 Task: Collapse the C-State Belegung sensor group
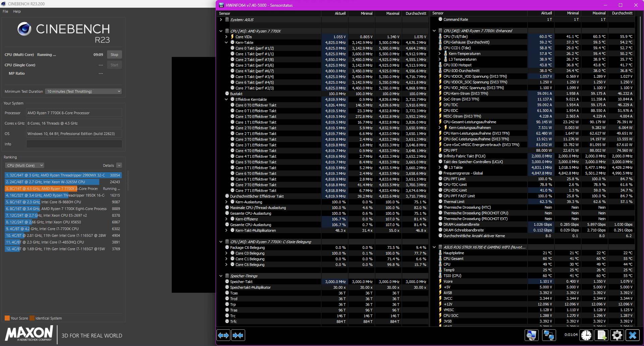pos(221,242)
